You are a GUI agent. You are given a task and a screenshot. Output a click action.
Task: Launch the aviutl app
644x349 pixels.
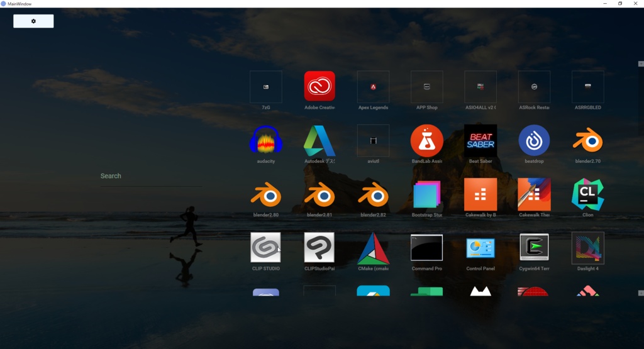tap(373, 140)
